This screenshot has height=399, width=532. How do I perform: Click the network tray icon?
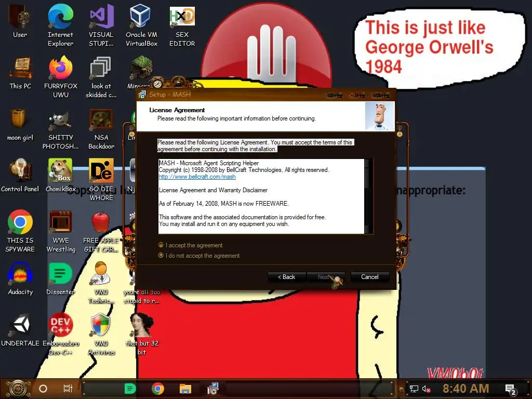(414, 389)
